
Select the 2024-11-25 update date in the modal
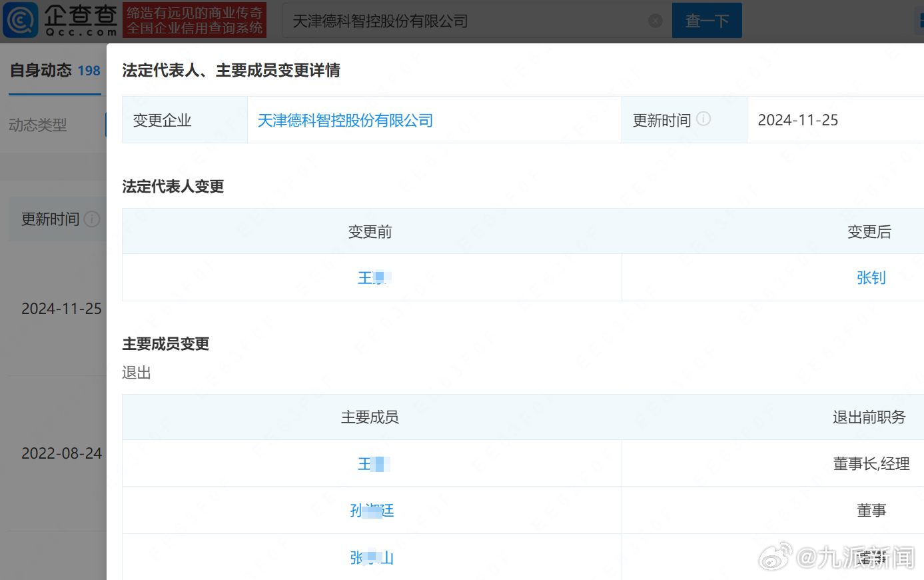pos(798,120)
